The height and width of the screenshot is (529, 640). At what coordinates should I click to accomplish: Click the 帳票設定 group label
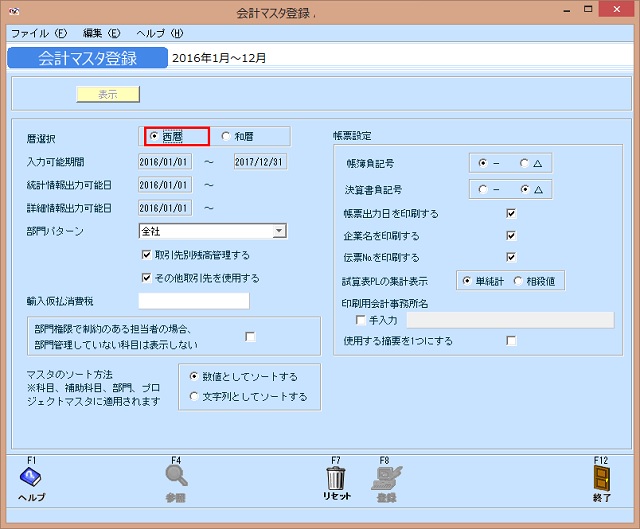[352, 136]
